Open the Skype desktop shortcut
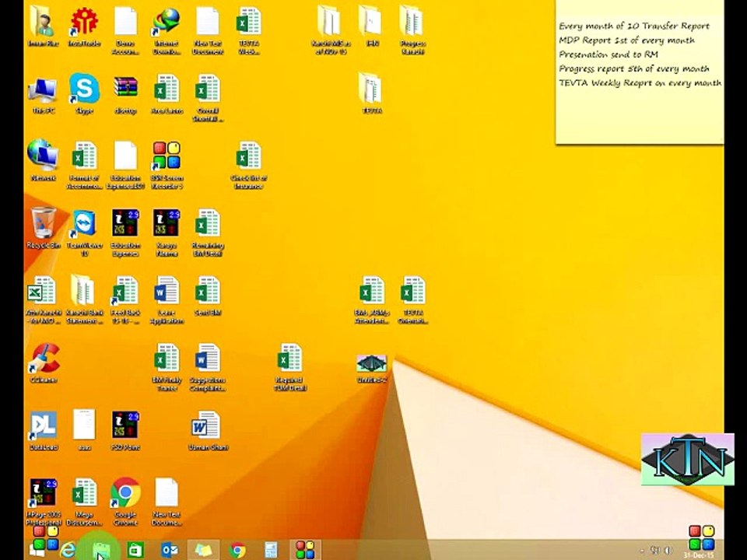This screenshot has width=747, height=560. pyautogui.click(x=84, y=89)
